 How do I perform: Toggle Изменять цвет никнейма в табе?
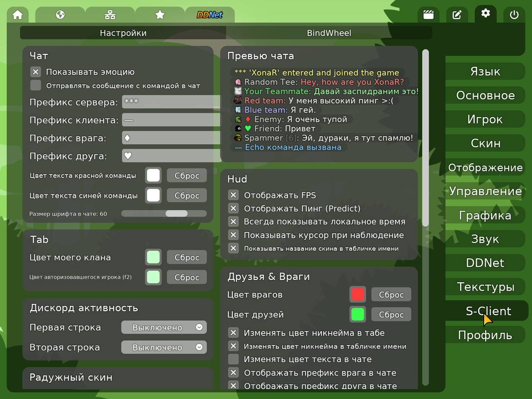click(x=233, y=333)
